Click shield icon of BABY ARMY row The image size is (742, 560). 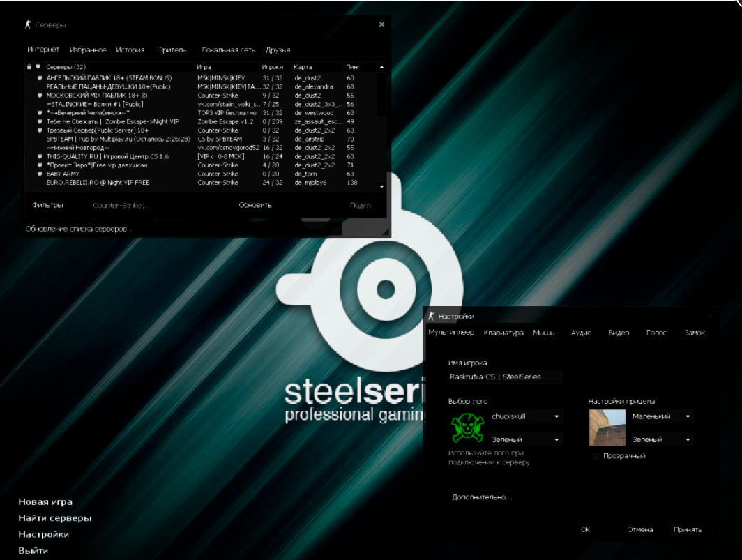point(40,174)
